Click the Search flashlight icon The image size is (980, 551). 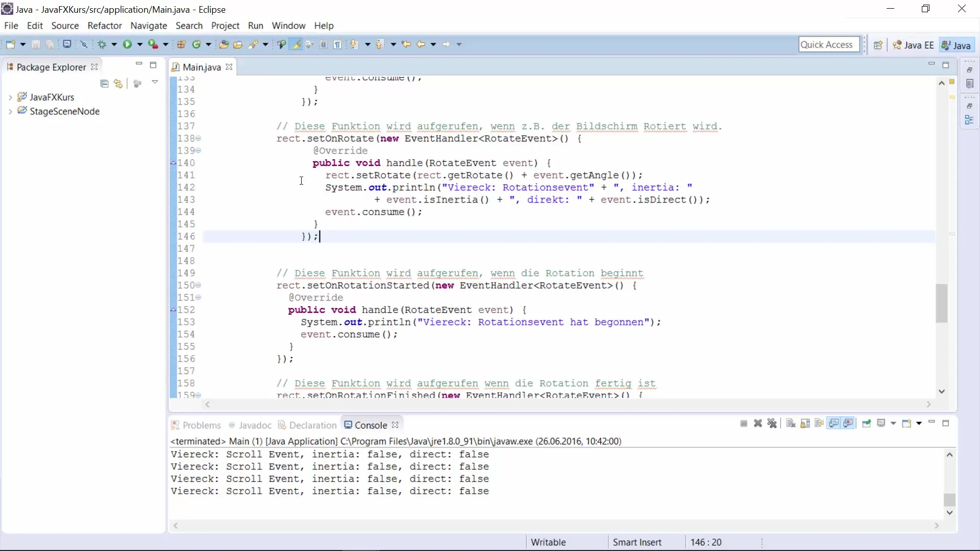[253, 44]
